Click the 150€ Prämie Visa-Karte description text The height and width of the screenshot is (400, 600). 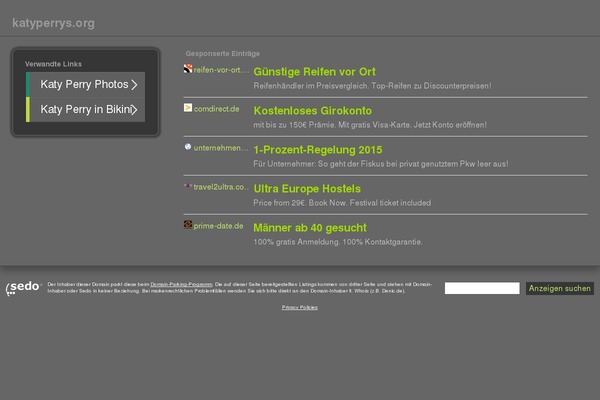(x=370, y=125)
